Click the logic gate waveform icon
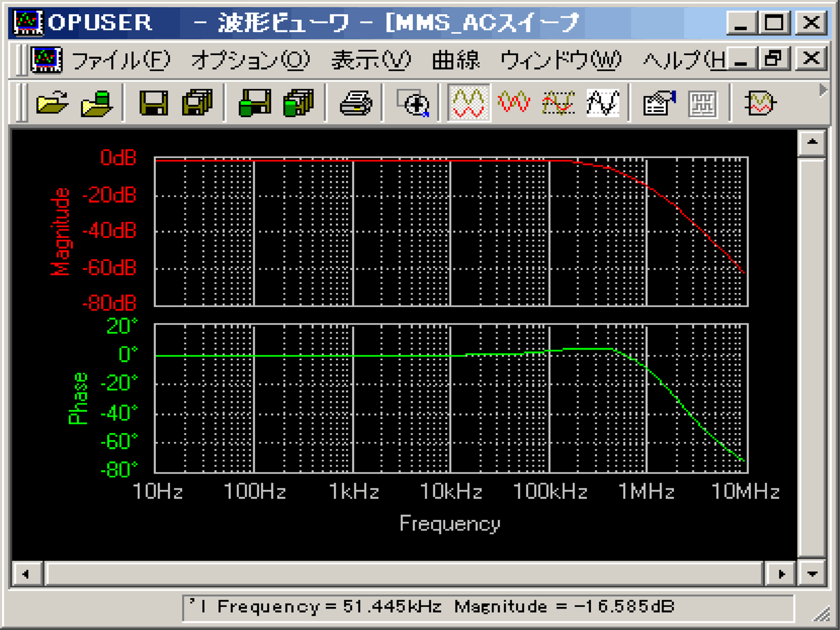The height and width of the screenshot is (630, 840). point(760,103)
